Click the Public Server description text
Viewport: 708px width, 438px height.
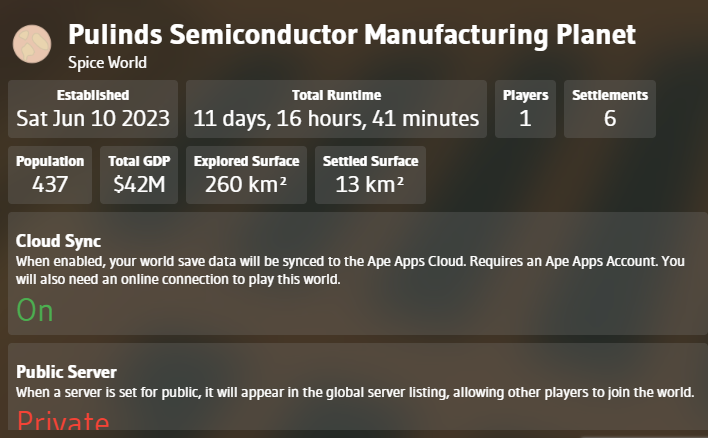355,392
